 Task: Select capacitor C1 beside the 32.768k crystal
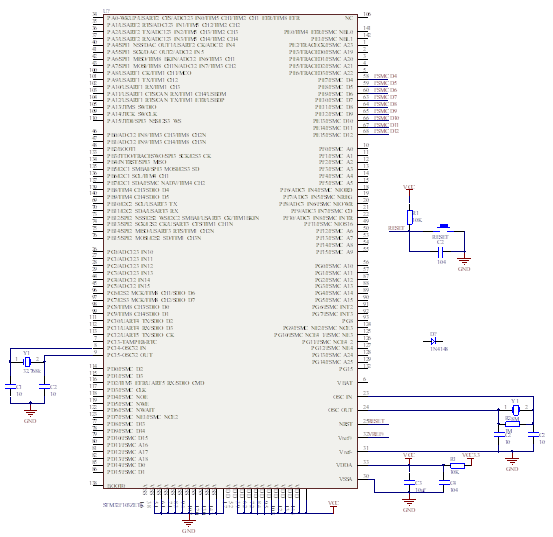coord(10,387)
